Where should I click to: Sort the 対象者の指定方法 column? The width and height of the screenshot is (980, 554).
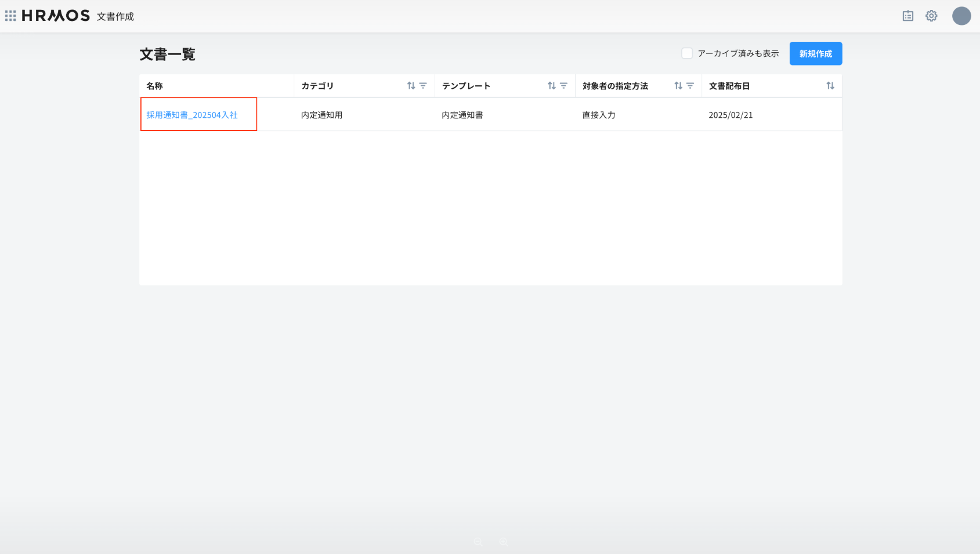point(678,86)
